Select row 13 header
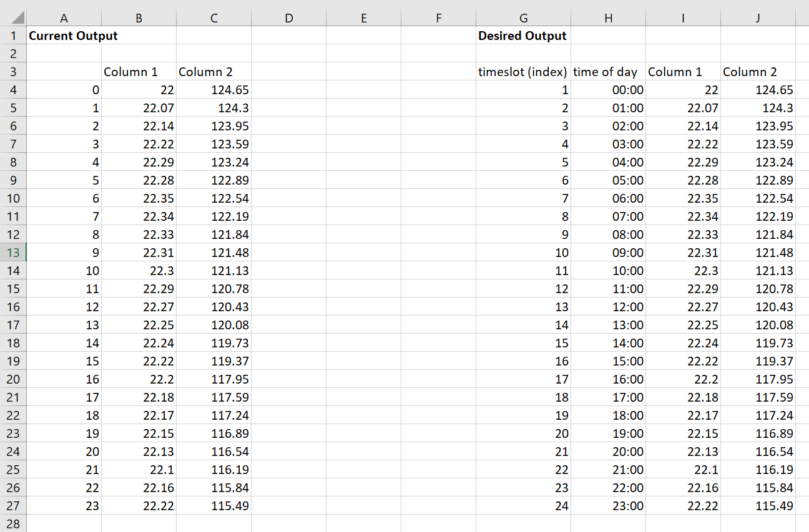This screenshot has width=809, height=532. pyautogui.click(x=13, y=253)
